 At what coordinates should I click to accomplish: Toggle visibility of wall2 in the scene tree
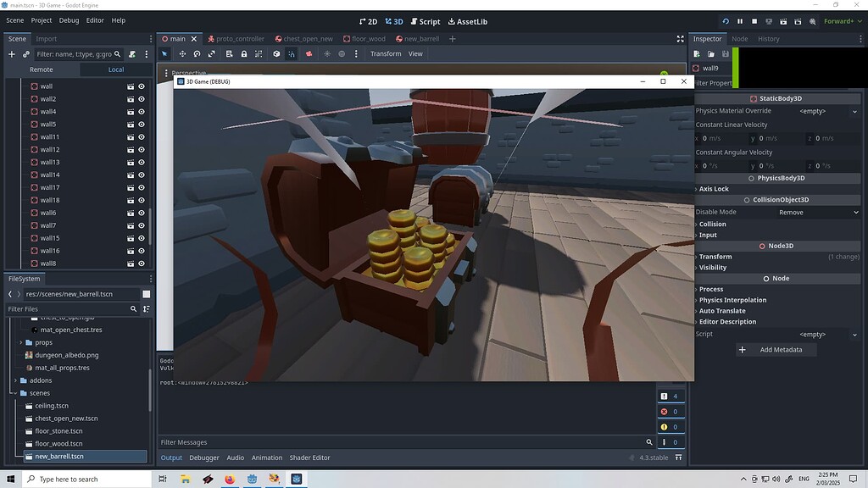point(142,98)
